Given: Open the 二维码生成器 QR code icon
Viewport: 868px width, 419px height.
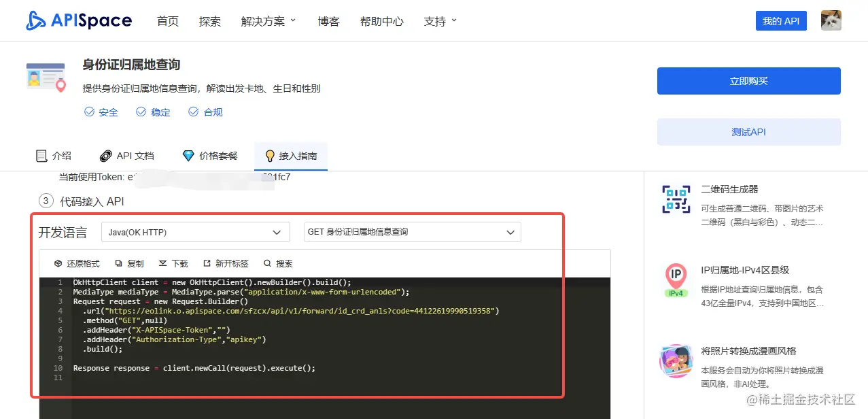Looking at the screenshot, I should pyautogui.click(x=676, y=199).
